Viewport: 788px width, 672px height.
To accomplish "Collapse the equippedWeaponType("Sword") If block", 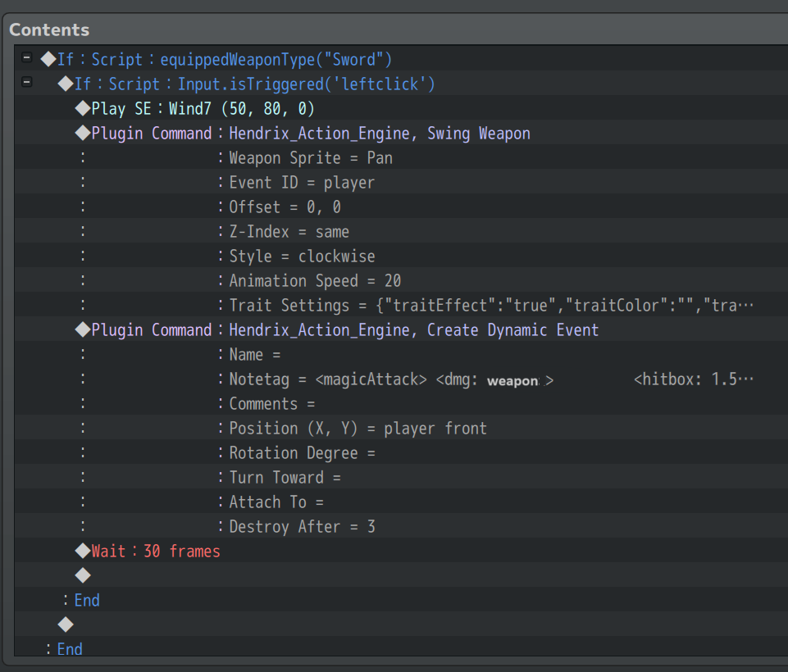I will click(x=26, y=57).
